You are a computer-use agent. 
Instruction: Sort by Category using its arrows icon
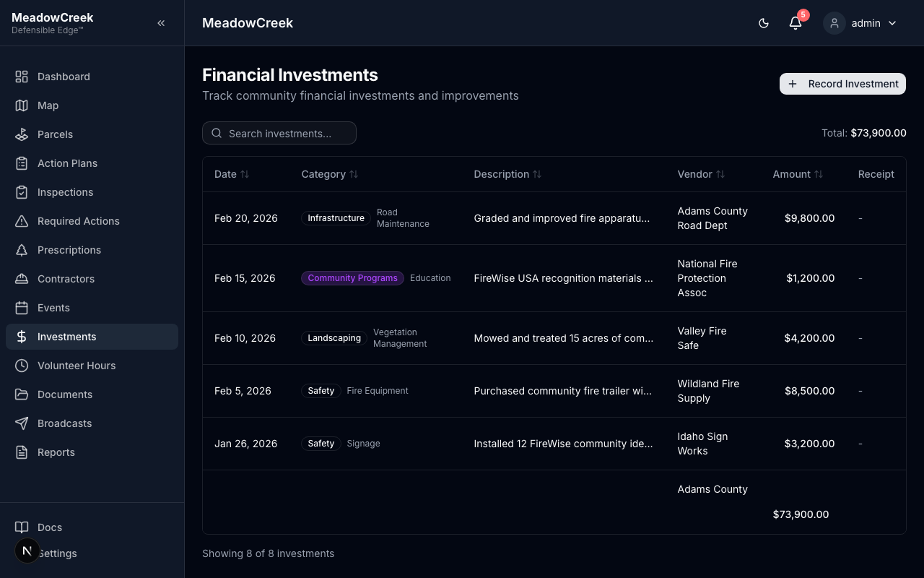[354, 174]
